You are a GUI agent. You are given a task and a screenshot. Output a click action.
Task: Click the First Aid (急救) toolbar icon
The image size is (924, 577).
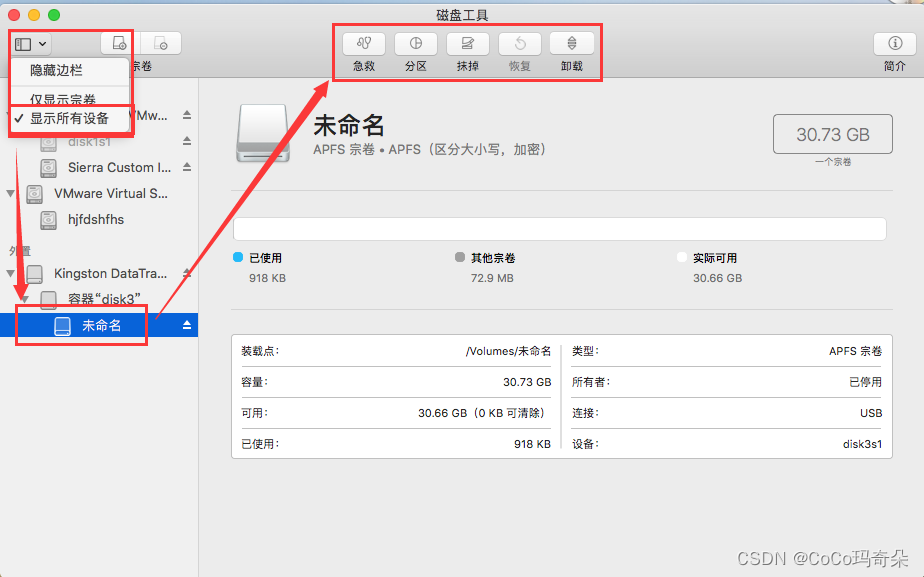363,44
